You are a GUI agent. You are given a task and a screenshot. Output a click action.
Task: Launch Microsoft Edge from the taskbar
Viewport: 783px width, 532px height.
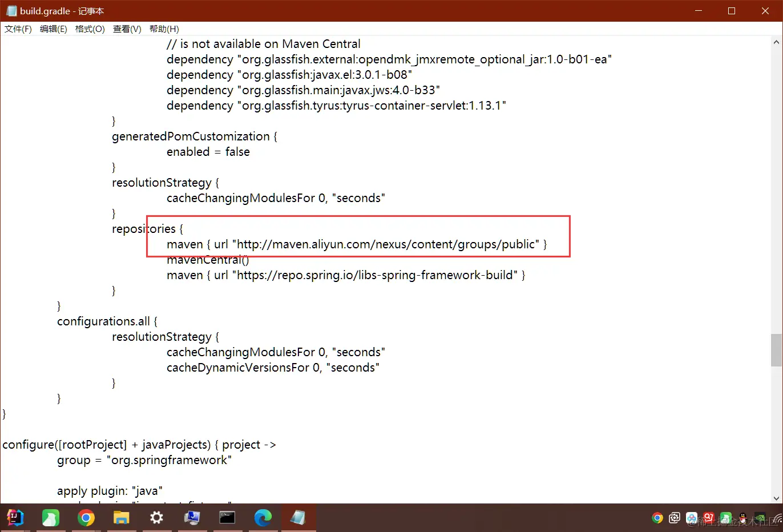pyautogui.click(x=263, y=518)
